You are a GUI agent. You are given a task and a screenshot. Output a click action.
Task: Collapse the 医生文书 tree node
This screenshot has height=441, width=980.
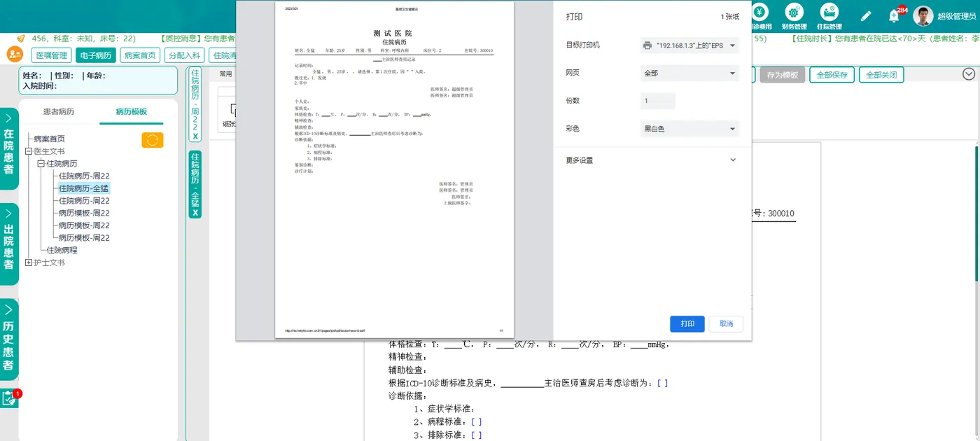coord(29,151)
